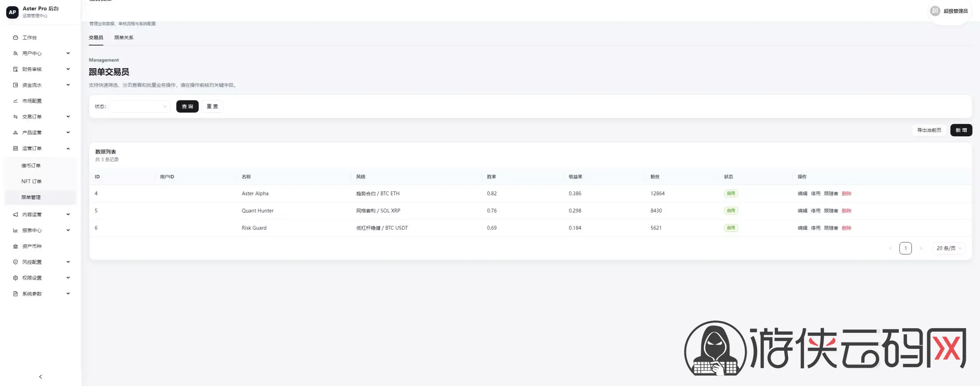
Task: Click the 市场配置 chart icon
Action: [15, 101]
